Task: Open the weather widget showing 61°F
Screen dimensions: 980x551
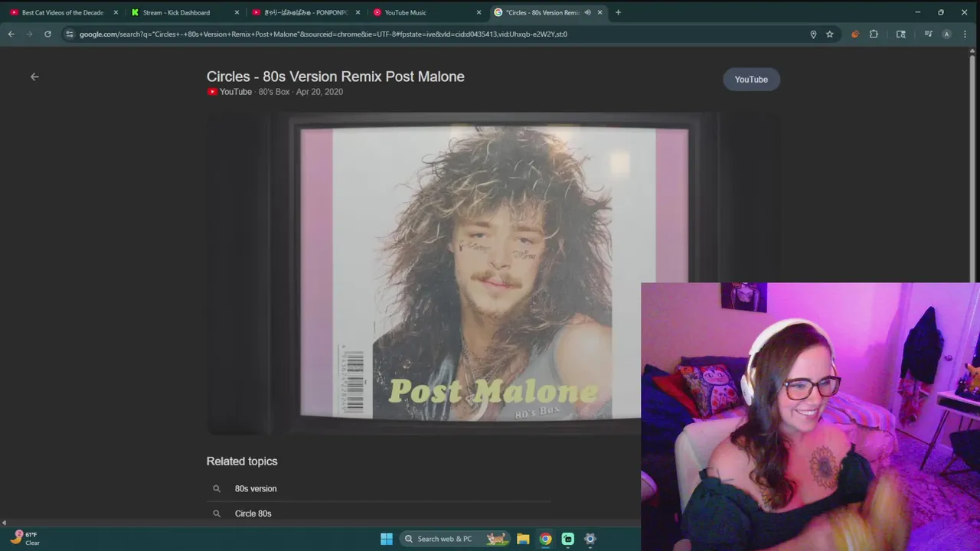Action: click(24, 539)
